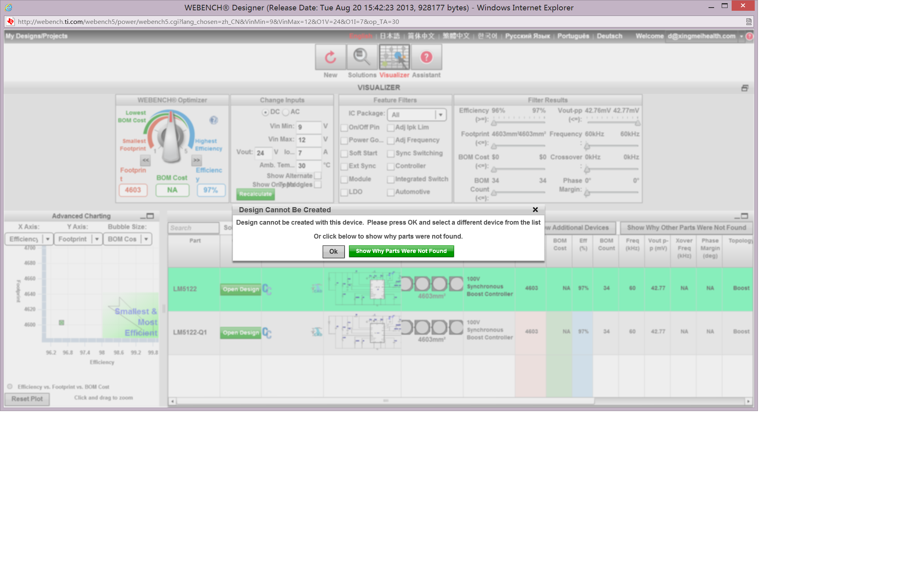
Task: Open Design for LM5122-Q1
Action: click(x=241, y=333)
